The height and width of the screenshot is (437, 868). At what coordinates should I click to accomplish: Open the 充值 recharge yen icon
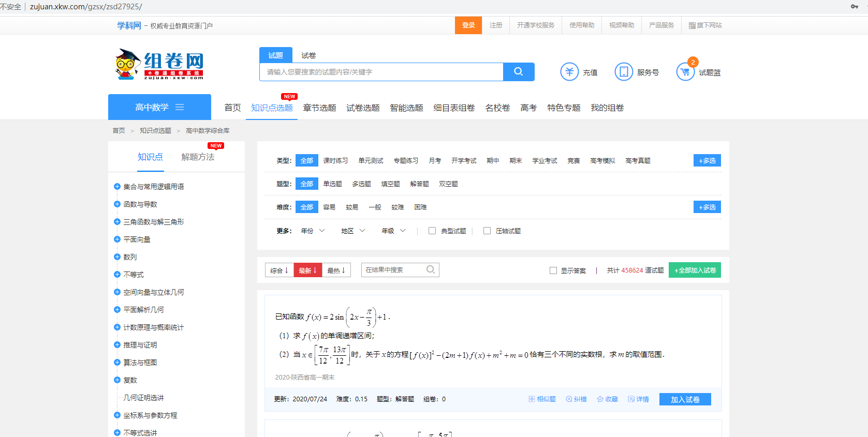569,72
